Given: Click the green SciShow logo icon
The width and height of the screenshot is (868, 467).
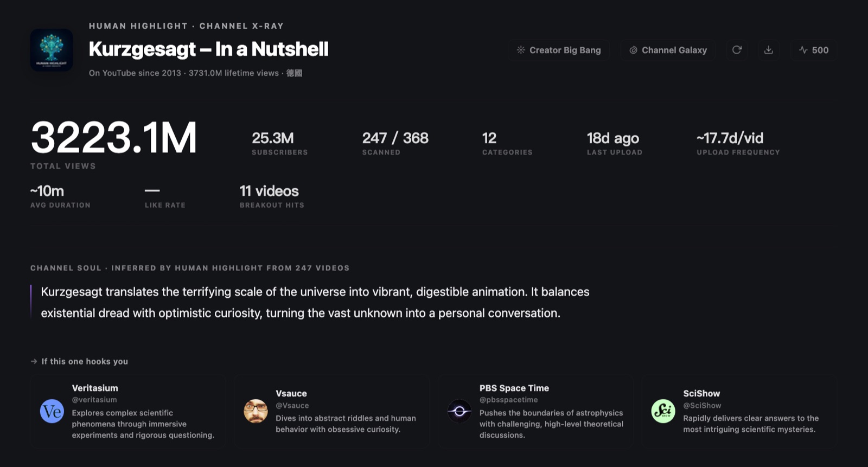Looking at the screenshot, I should [663, 412].
